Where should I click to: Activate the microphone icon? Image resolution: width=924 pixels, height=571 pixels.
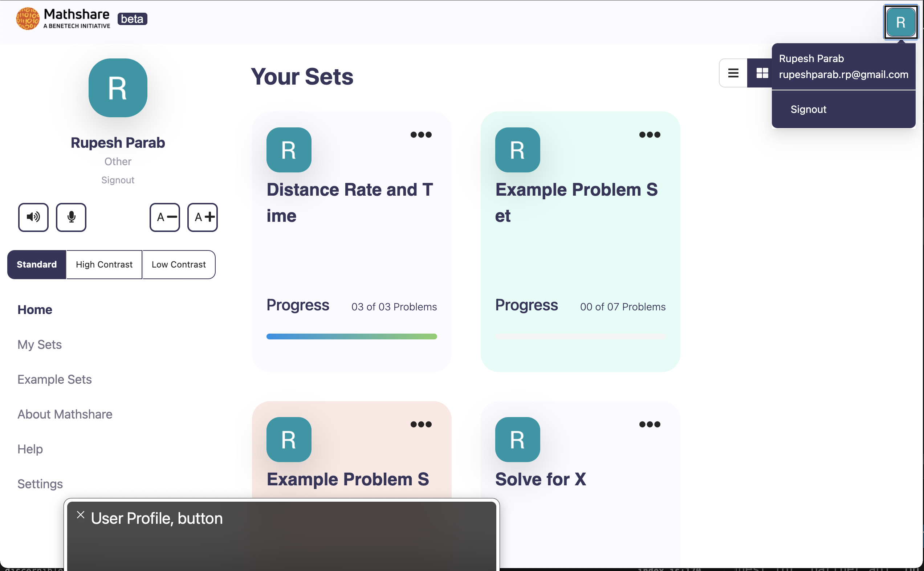click(x=71, y=217)
